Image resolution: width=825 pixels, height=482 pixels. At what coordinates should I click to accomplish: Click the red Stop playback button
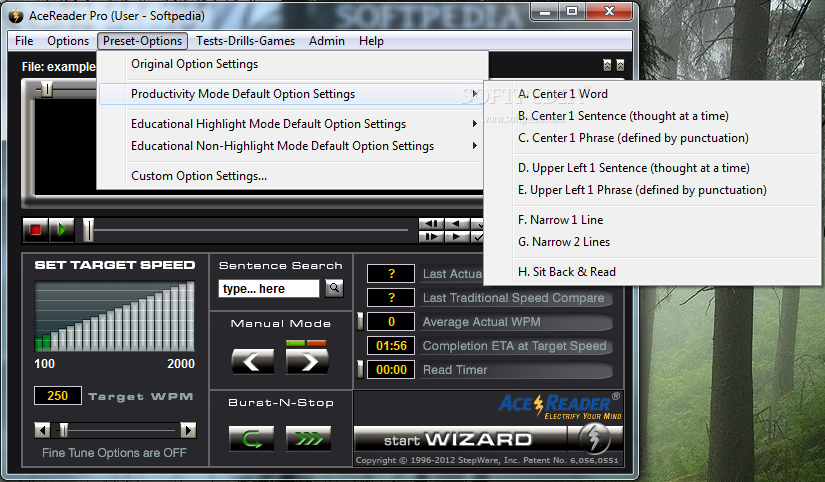click(x=35, y=230)
